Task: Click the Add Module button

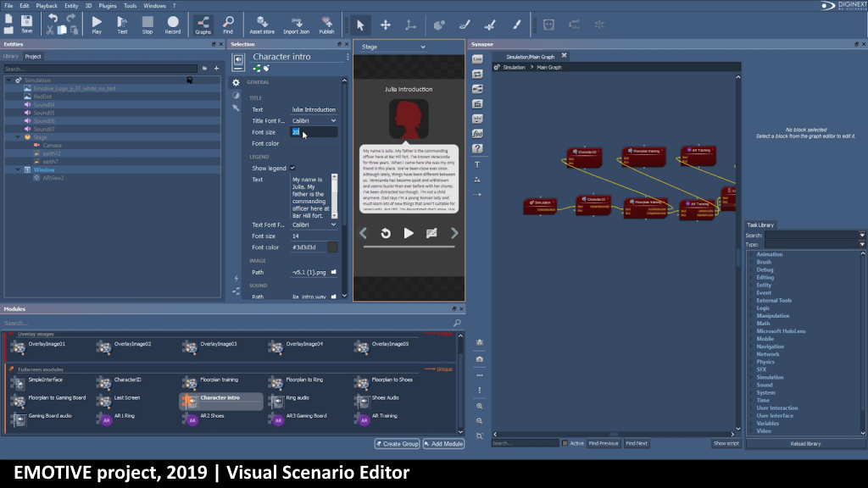Action: point(443,444)
